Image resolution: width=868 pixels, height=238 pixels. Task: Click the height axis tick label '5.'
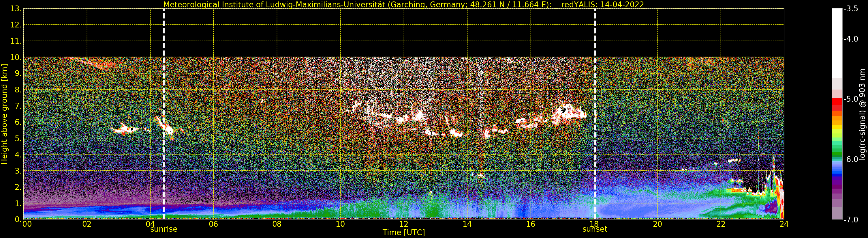[18, 138]
